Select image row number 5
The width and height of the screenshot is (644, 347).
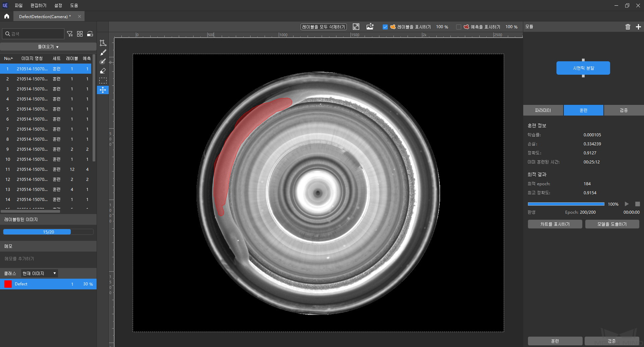[x=46, y=109]
